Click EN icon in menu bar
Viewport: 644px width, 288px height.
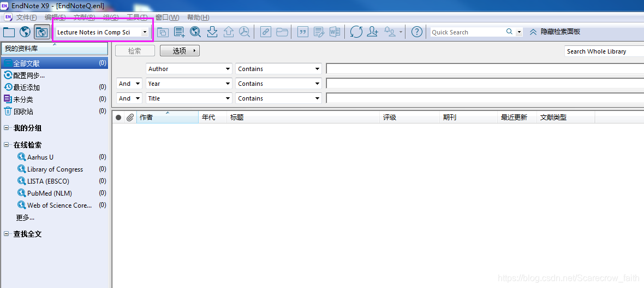tap(8, 17)
